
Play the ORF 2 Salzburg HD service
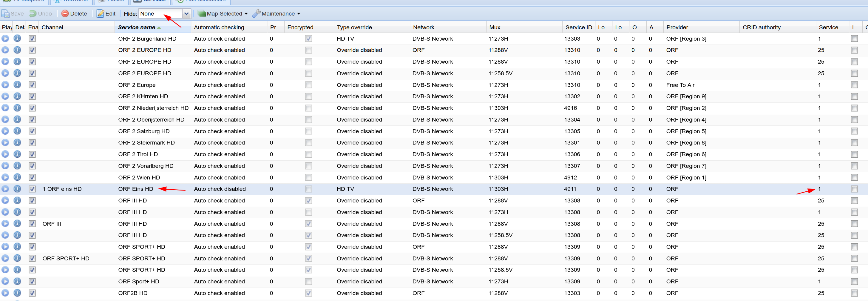click(5, 131)
